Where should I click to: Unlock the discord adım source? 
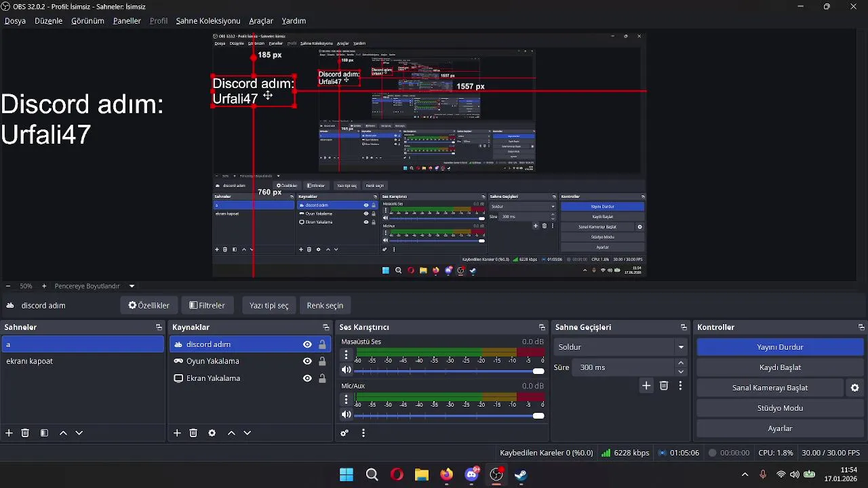click(322, 344)
